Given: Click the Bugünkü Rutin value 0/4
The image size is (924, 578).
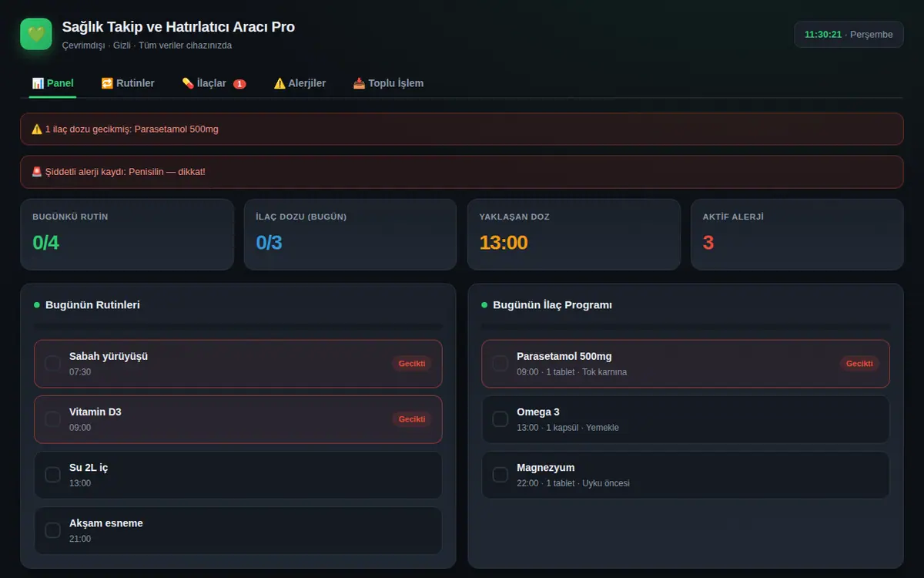Looking at the screenshot, I should 45,243.
